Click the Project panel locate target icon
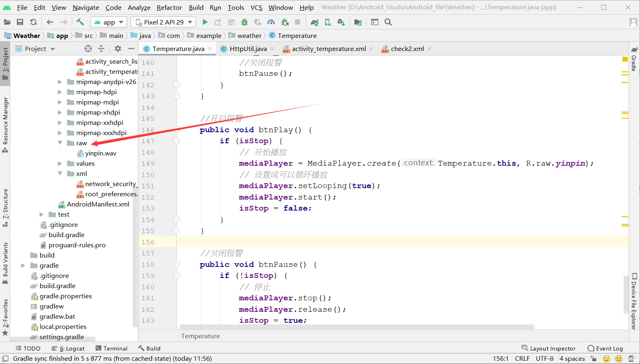 click(x=88, y=49)
